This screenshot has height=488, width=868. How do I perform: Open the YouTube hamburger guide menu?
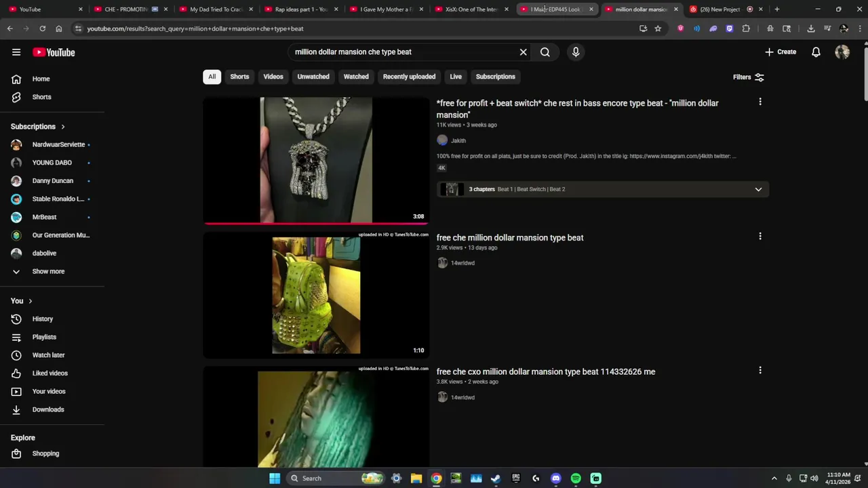16,52
